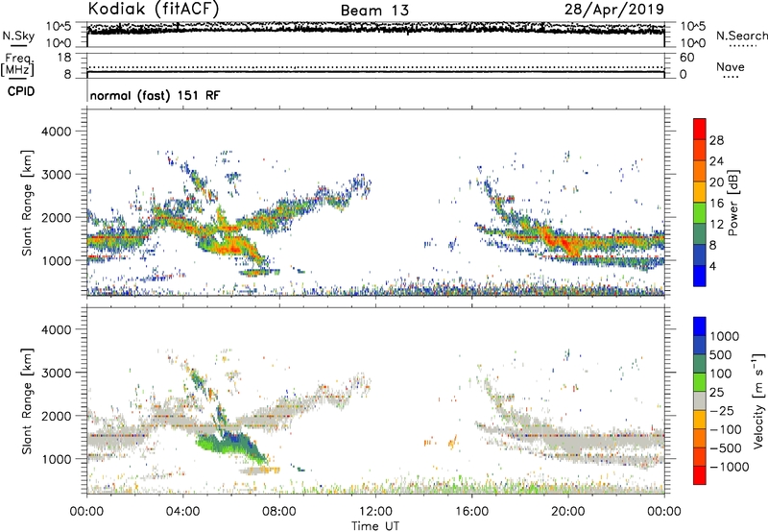The height and width of the screenshot is (532, 768).
Task: Click the 'N.Search' legend label
Action: coord(741,36)
